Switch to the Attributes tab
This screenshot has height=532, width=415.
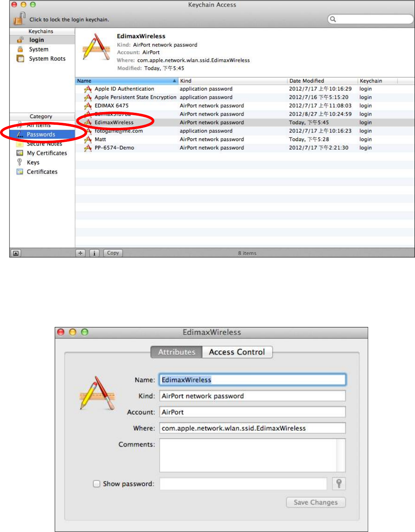pyautogui.click(x=177, y=352)
